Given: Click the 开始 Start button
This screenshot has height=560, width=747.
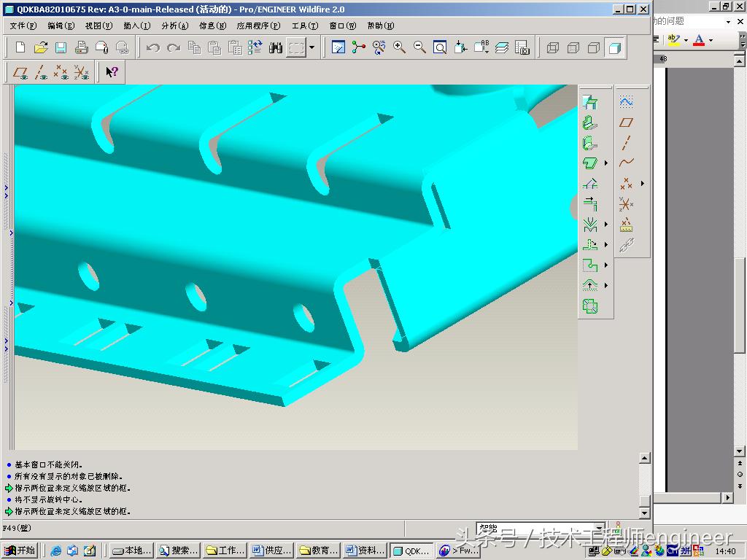Looking at the screenshot, I should 20,551.
